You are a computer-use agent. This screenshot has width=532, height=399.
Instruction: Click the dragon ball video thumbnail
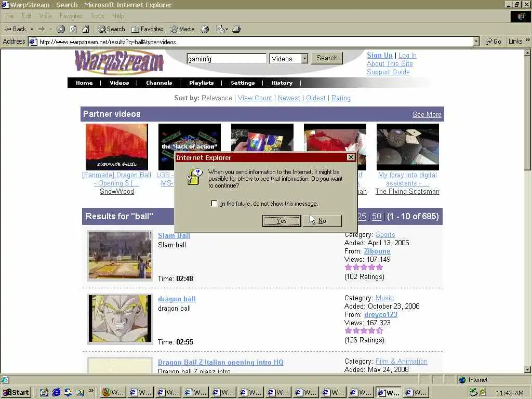[x=120, y=319]
